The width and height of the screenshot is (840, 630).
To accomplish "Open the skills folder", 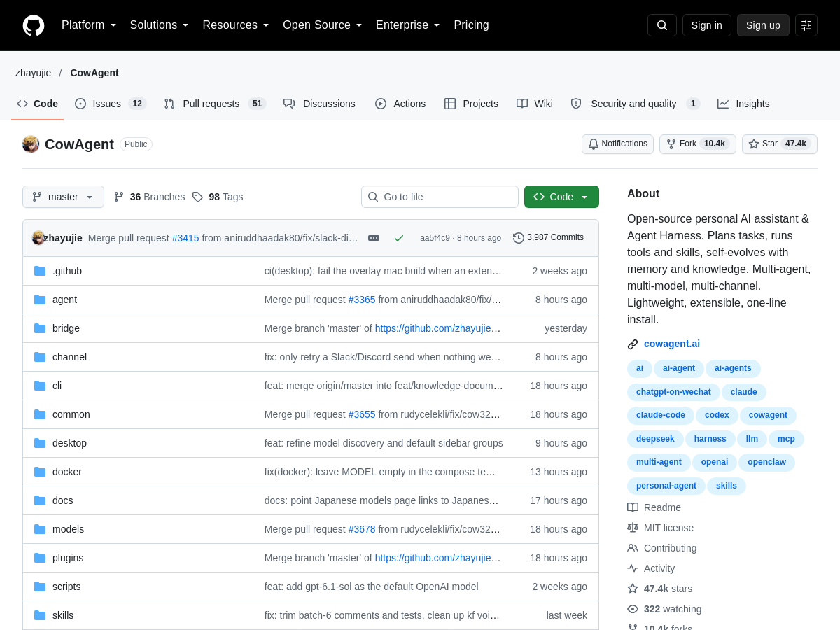I will [63, 615].
